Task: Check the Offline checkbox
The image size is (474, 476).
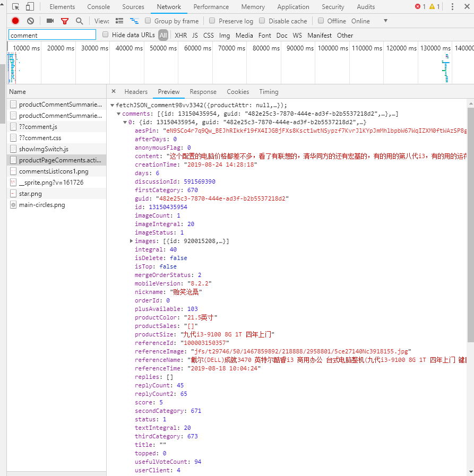Action: coord(321,21)
